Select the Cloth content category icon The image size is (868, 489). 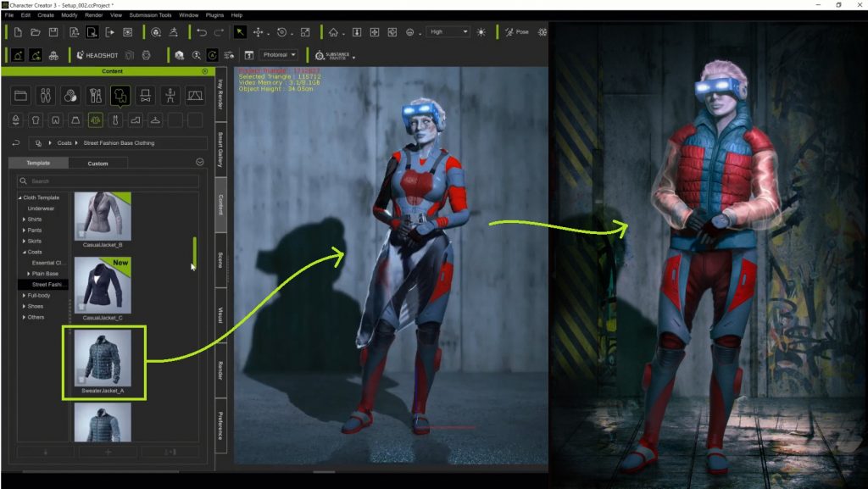tap(120, 95)
